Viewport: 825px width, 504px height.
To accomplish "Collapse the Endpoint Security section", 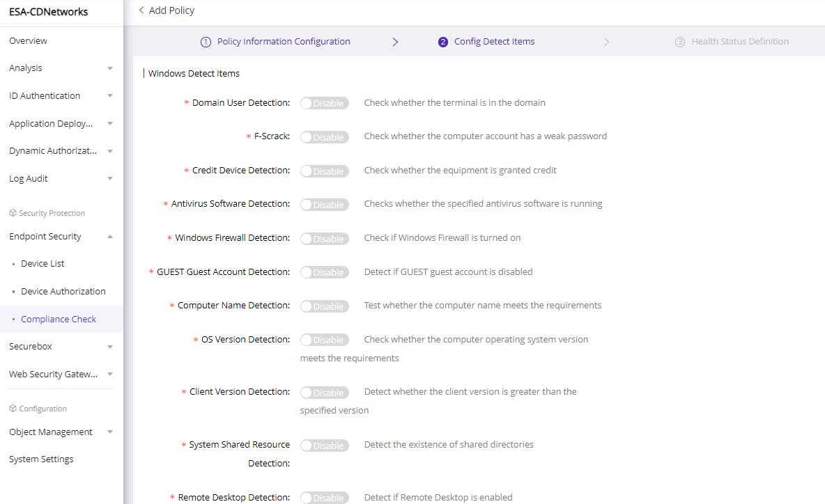I will [x=110, y=237].
